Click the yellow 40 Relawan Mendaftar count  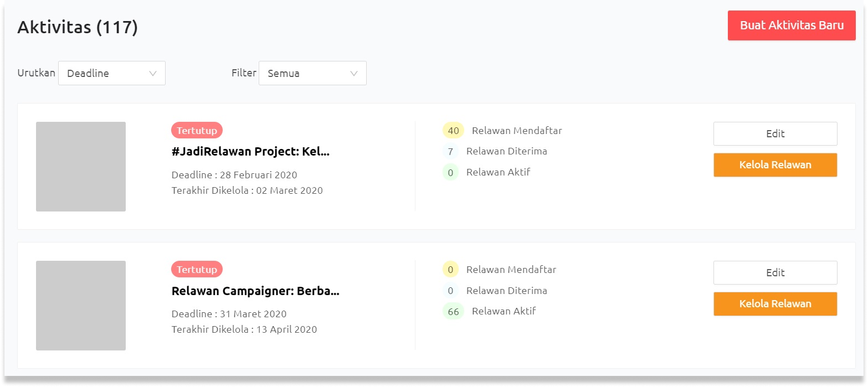click(453, 131)
